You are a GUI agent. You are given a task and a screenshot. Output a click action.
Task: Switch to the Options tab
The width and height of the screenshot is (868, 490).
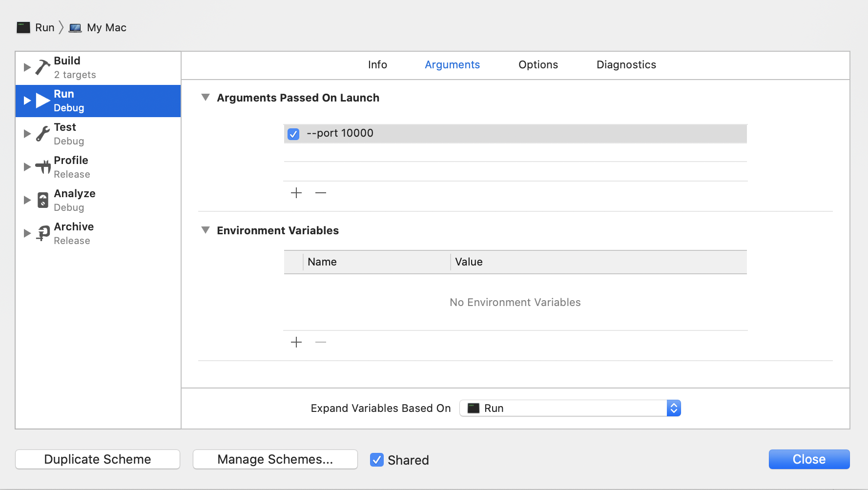538,65
